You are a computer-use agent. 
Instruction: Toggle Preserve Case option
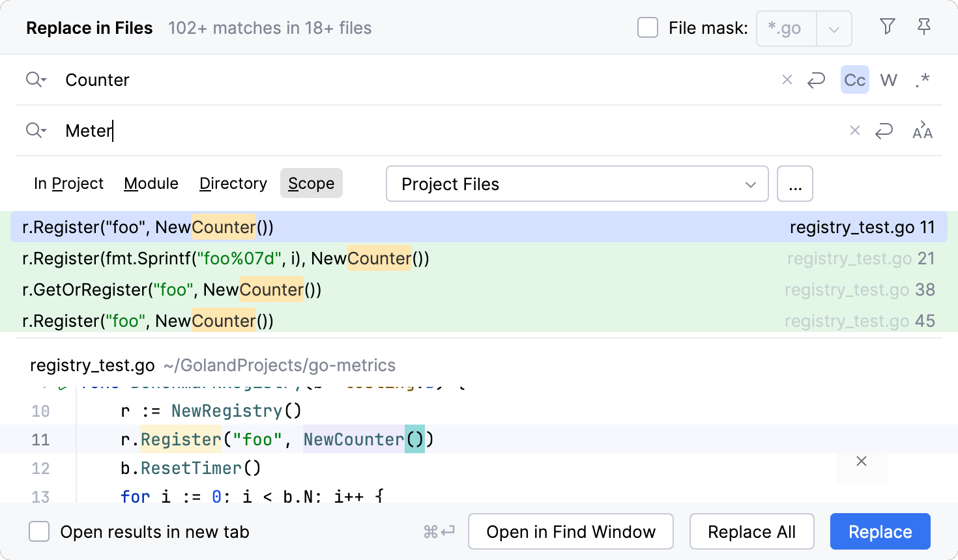click(922, 130)
